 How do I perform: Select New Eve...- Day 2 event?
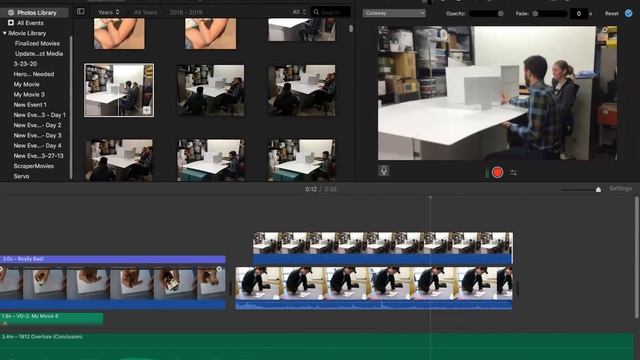pyautogui.click(x=37, y=125)
